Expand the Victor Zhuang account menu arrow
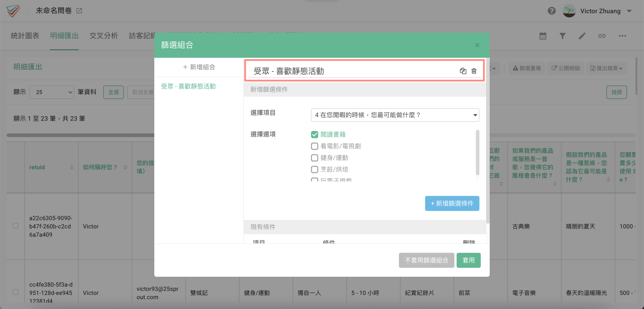 [629, 11]
